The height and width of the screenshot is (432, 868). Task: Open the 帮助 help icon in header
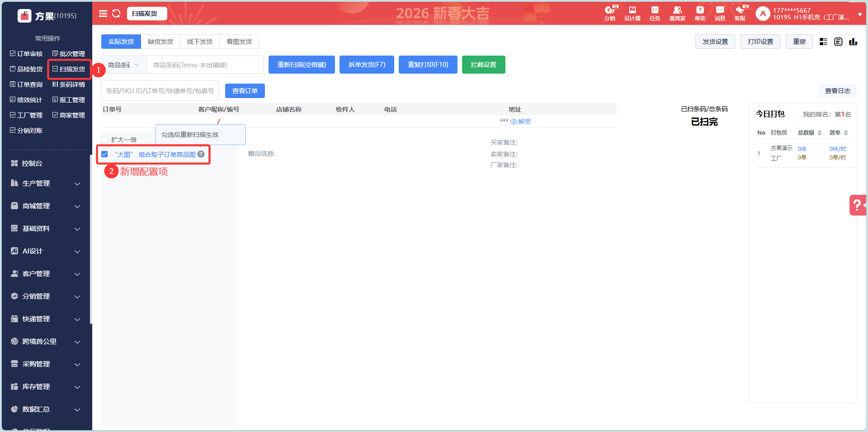[700, 14]
